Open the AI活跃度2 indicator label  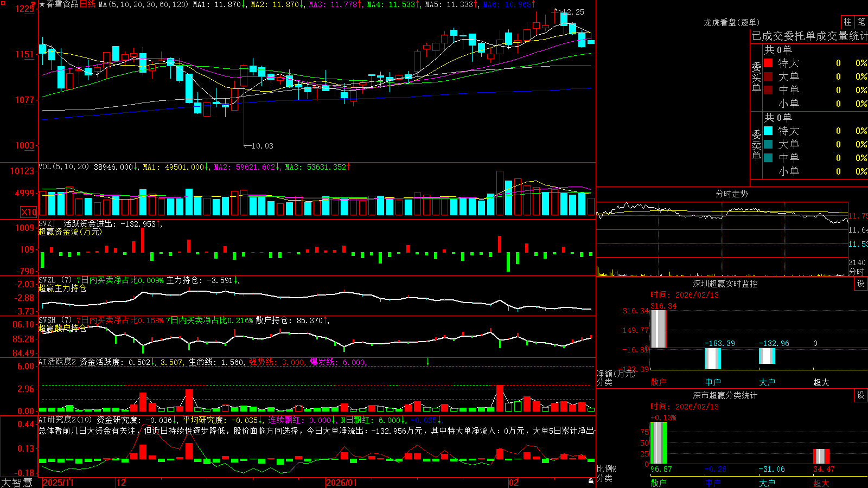pos(57,362)
